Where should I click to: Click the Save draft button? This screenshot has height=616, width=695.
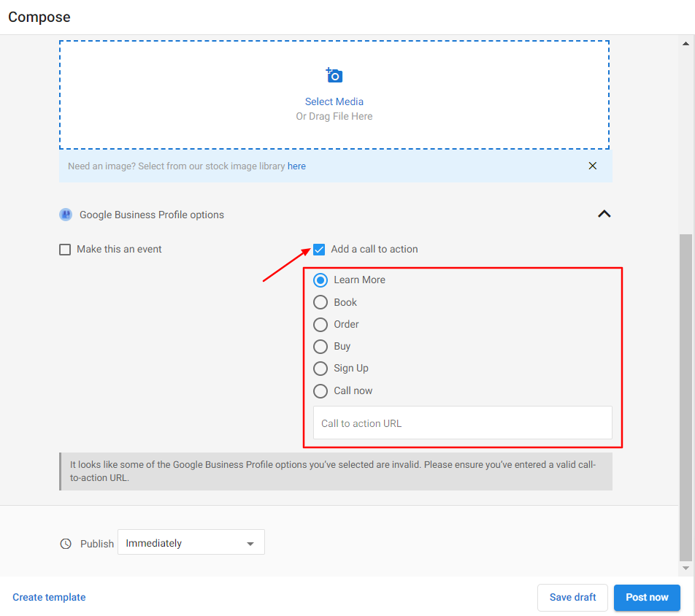pyautogui.click(x=572, y=597)
